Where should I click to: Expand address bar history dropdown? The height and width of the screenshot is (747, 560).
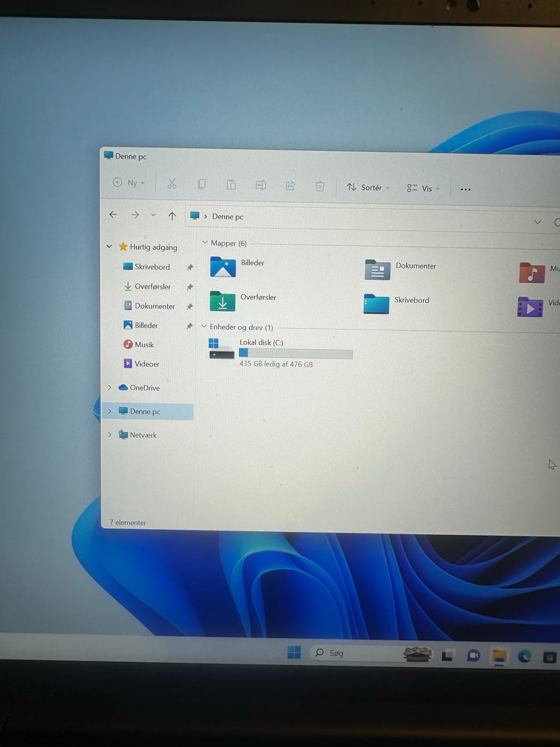pyautogui.click(x=537, y=222)
